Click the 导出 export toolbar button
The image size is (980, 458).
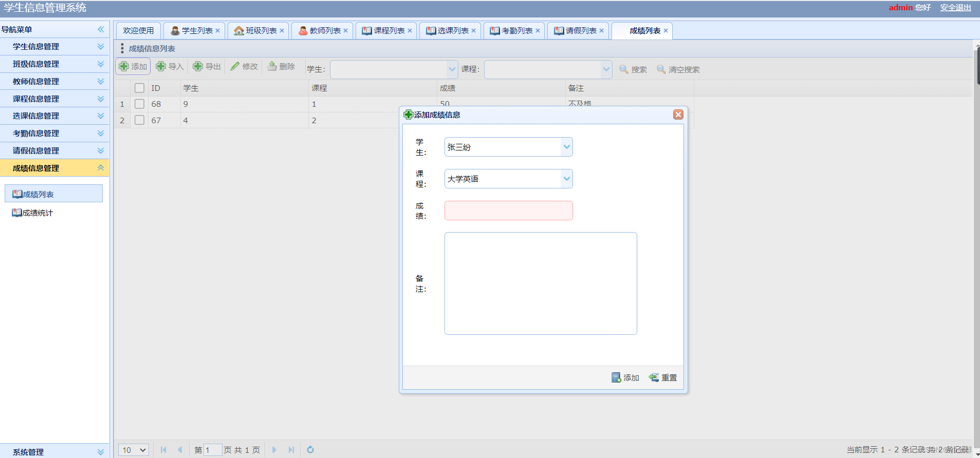tap(207, 67)
